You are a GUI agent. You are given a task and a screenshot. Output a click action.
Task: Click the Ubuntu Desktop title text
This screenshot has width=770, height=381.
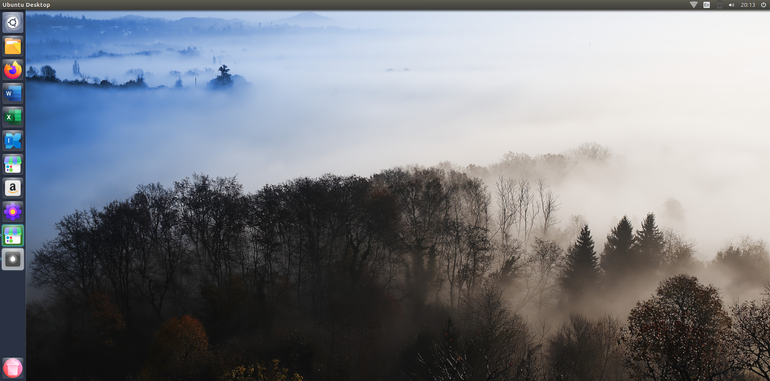pyautogui.click(x=26, y=5)
